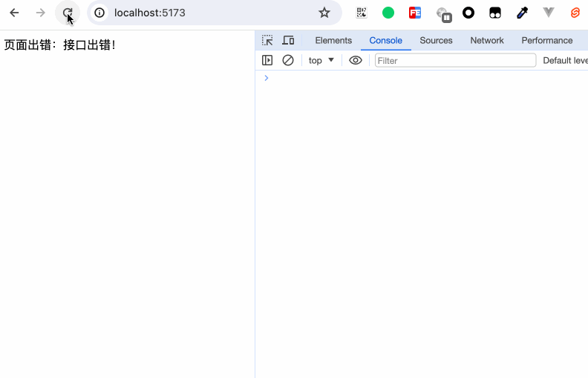Open the Default levels dropdown
The height and width of the screenshot is (378, 588).
pos(565,60)
